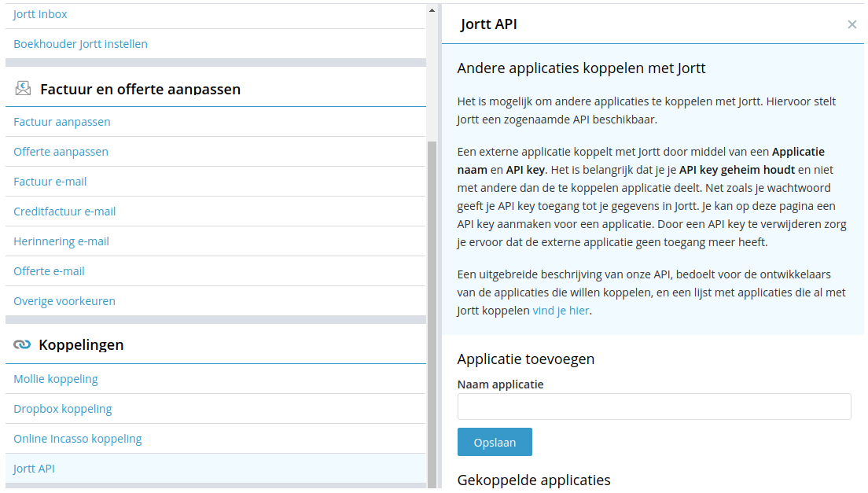Viewport: 868px width, 493px height.
Task: Click the chain link icon beside Koppelingen
Action: click(x=22, y=344)
